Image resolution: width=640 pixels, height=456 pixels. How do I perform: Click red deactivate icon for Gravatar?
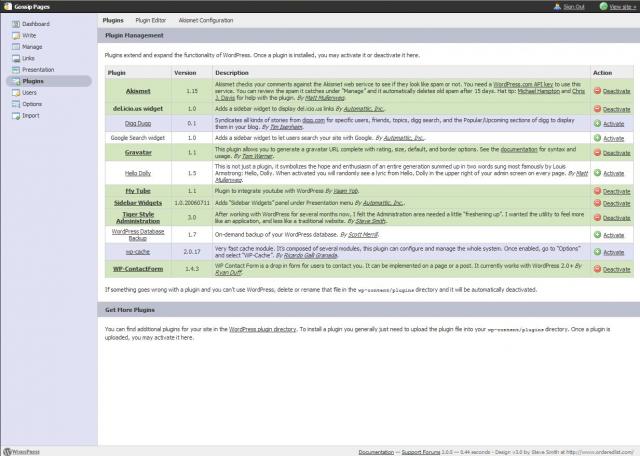coord(597,152)
